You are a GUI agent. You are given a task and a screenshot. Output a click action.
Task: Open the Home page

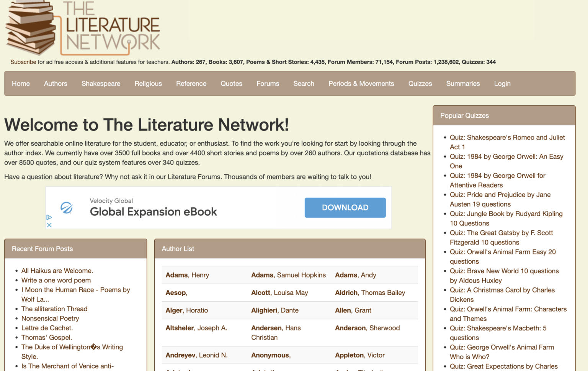pyautogui.click(x=21, y=83)
